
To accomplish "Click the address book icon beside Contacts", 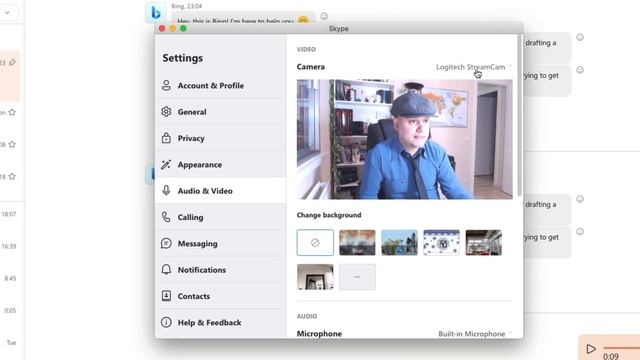I will pos(166,296).
